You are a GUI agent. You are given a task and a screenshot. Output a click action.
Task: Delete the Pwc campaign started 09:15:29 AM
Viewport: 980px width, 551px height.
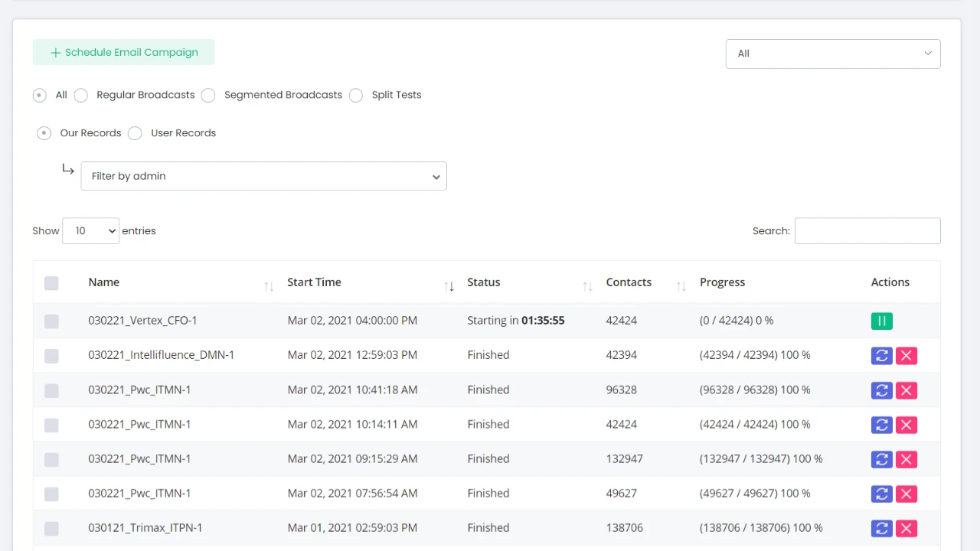[x=906, y=459]
